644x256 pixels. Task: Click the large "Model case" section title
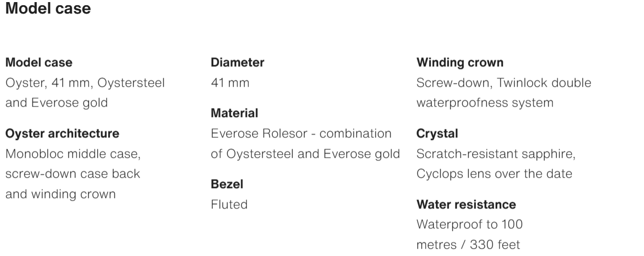pos(48,9)
